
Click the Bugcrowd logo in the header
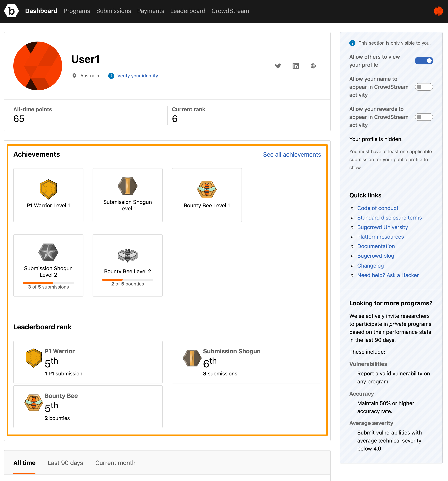(x=11, y=11)
